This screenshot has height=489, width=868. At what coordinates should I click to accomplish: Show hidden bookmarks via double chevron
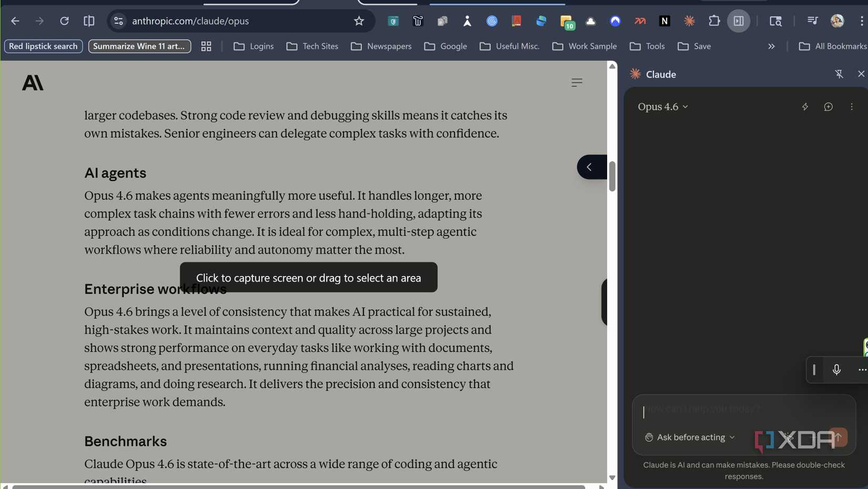(771, 46)
